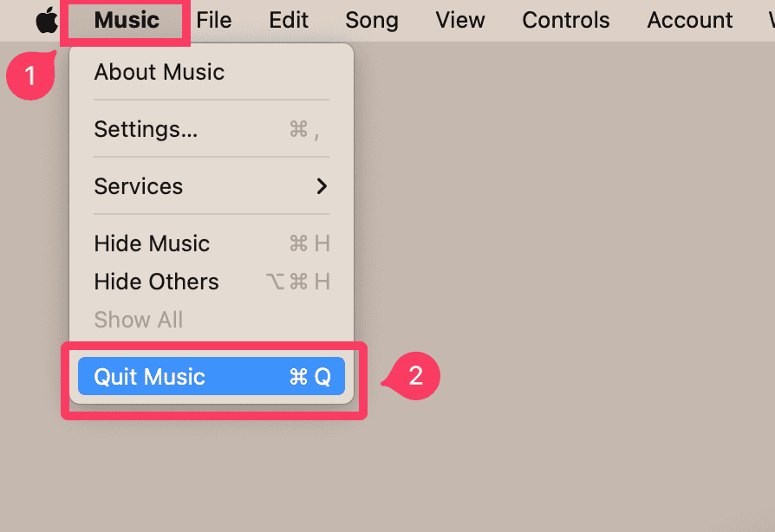
Task: Open the View menu
Action: pyautogui.click(x=460, y=20)
